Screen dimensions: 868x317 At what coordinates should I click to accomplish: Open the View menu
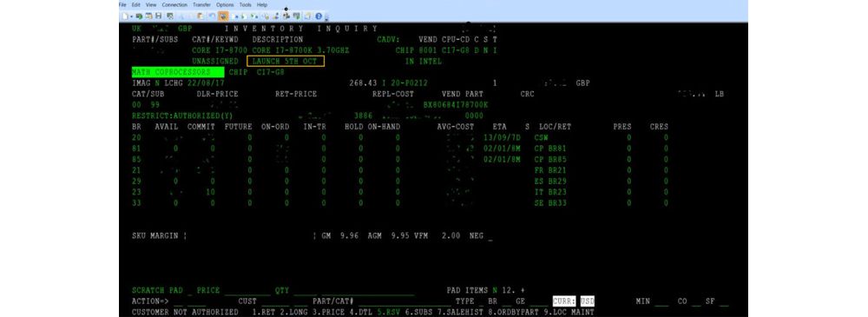tap(151, 4)
